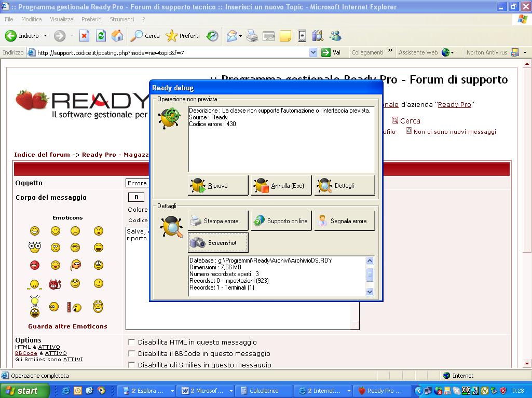Check Disabilita gli Smilies in questo messaggio
This screenshot has height=398, width=532.
pos(132,365)
